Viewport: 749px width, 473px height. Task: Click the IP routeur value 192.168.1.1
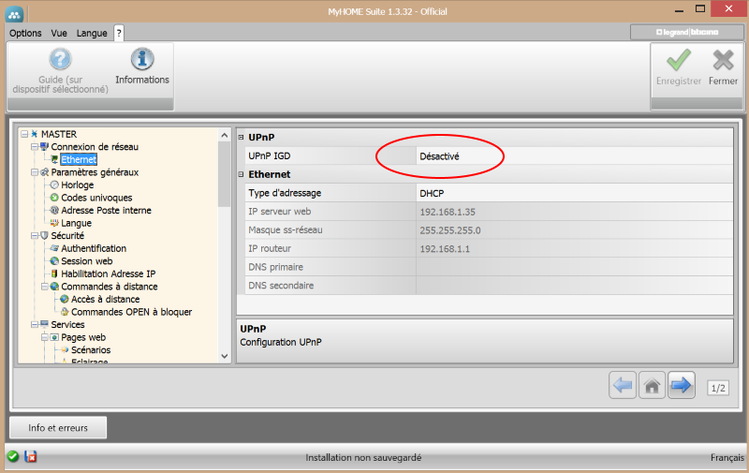pyautogui.click(x=445, y=248)
